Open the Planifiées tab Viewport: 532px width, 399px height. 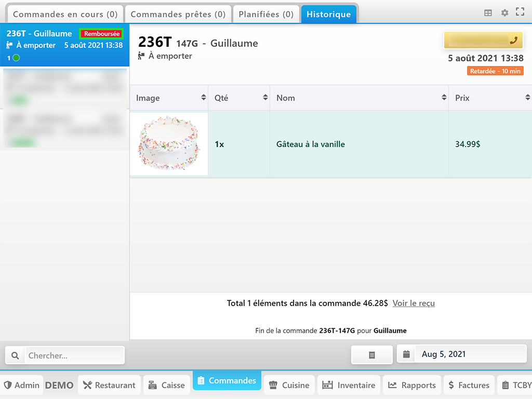(266, 14)
